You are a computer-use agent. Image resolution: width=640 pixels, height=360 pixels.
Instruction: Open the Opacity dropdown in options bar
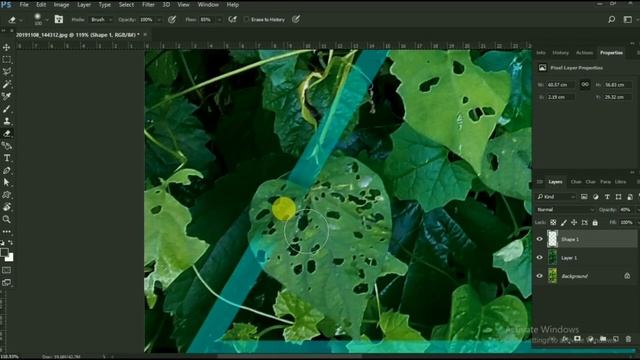(159, 19)
